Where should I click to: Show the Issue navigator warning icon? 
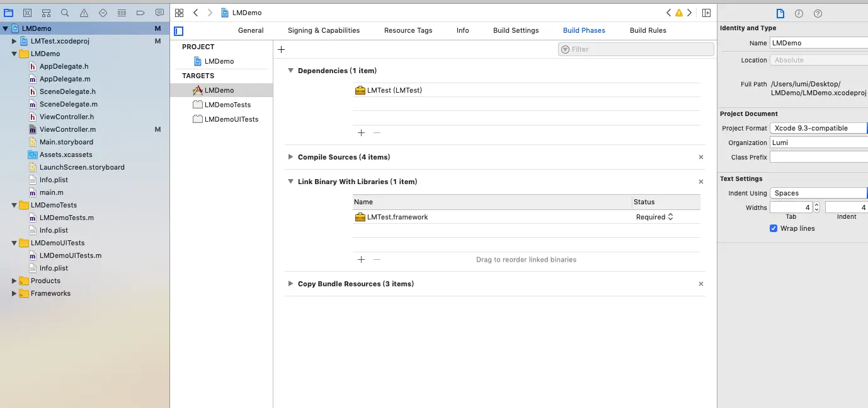tap(84, 13)
